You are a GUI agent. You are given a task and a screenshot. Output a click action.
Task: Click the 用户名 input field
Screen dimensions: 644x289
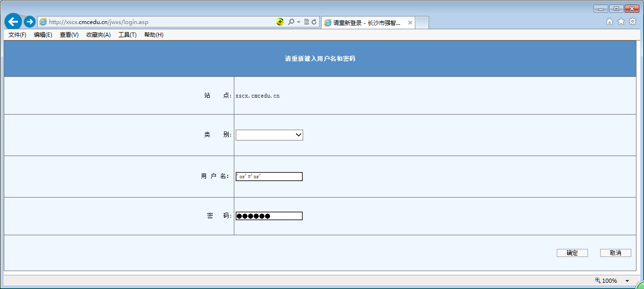pos(269,176)
